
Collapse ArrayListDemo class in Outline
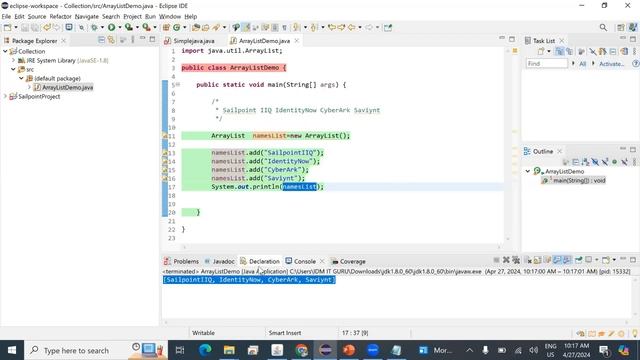[528, 171]
